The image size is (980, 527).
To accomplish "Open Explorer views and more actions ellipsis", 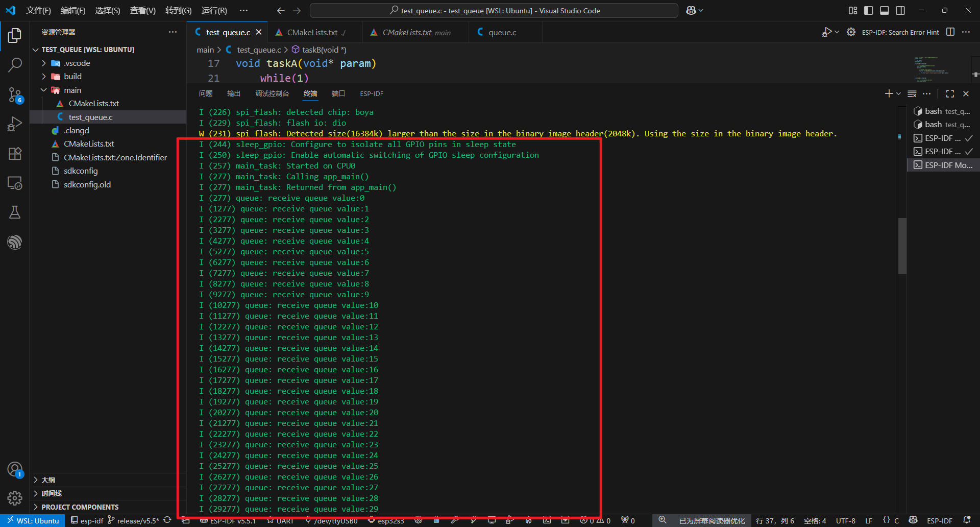I will click(173, 32).
